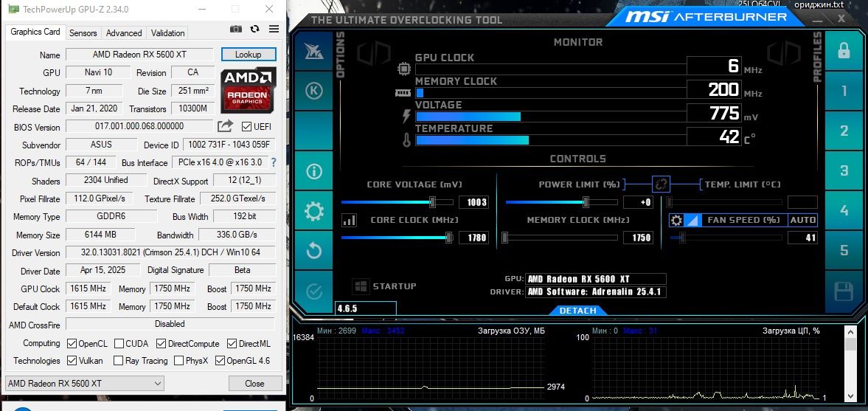The width and height of the screenshot is (868, 411).
Task: Toggle fan speed AUTO mode
Action: tap(802, 220)
